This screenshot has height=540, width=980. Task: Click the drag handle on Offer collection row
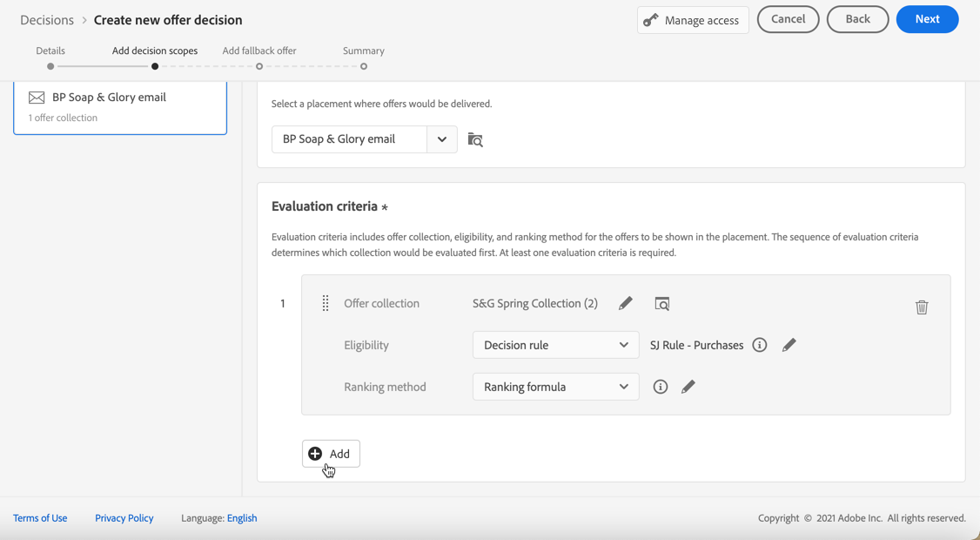coord(326,303)
